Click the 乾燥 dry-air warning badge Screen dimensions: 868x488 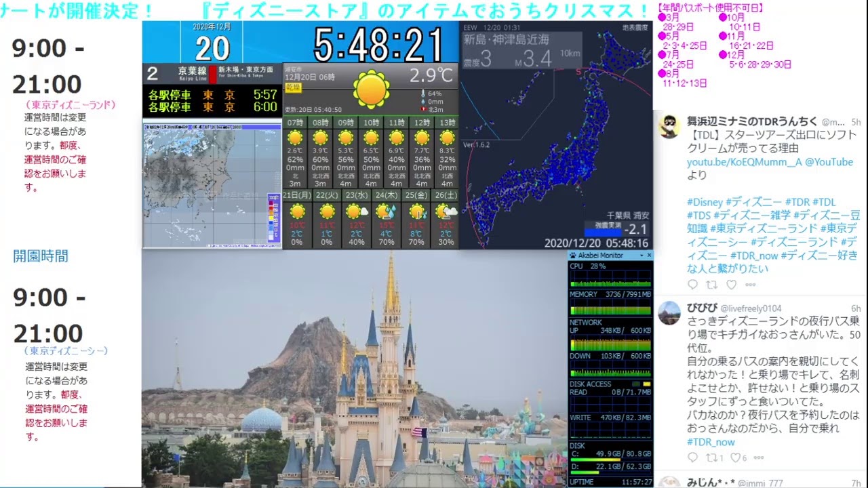[x=293, y=88]
